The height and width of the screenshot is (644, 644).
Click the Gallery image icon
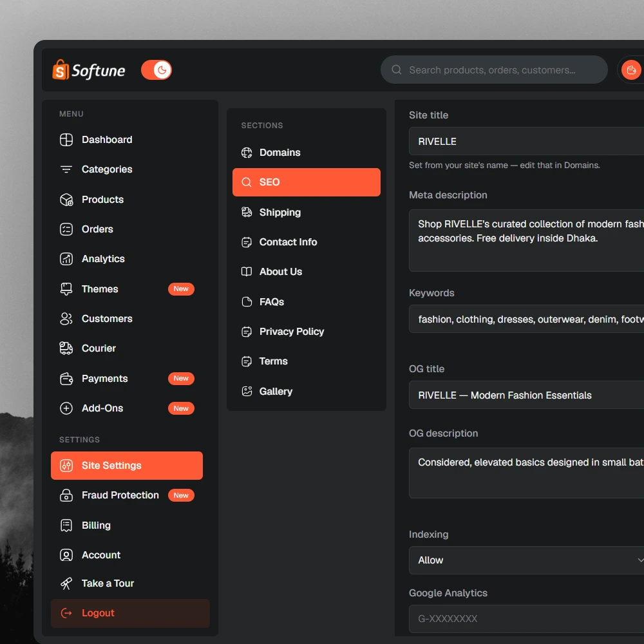tap(247, 392)
